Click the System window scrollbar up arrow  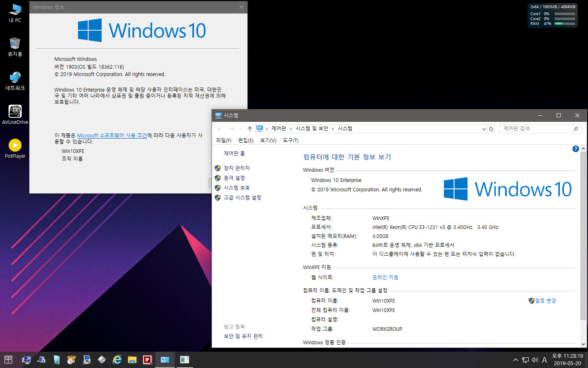(x=583, y=149)
